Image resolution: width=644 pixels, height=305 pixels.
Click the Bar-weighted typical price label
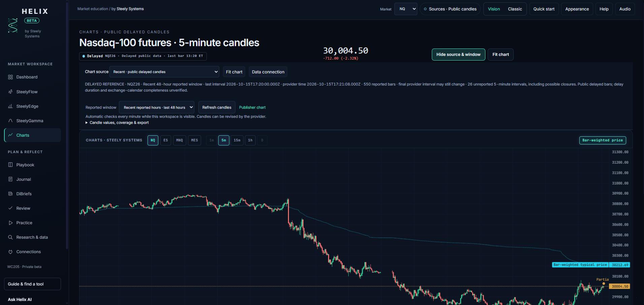pos(580,265)
